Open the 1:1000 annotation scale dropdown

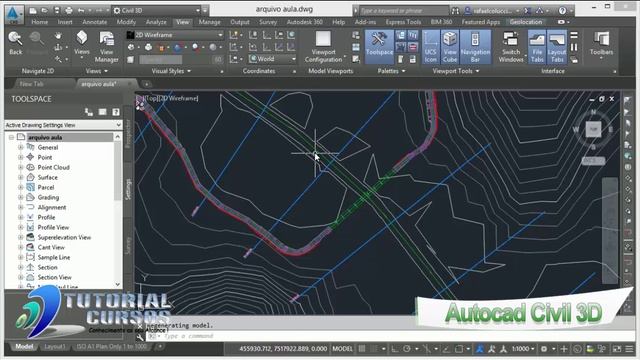[x=523, y=349]
